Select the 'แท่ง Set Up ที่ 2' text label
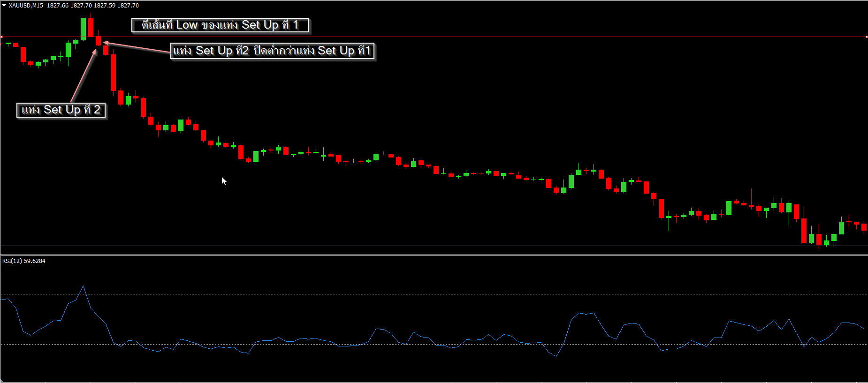 (x=61, y=110)
